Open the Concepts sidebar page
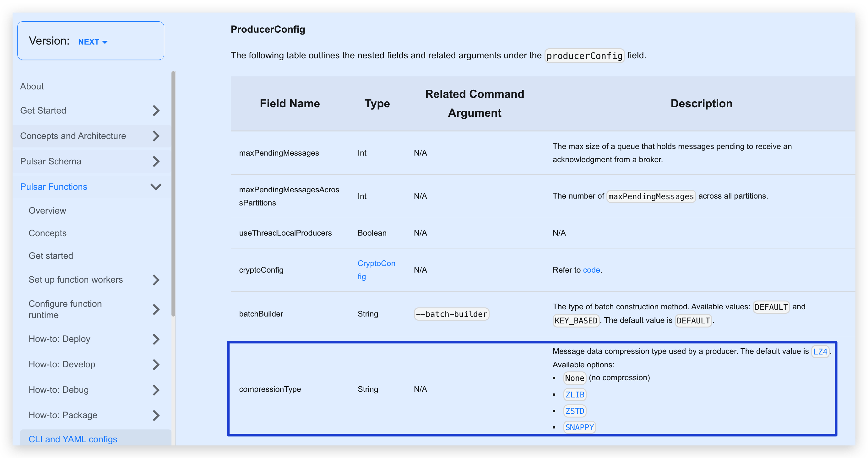 pyautogui.click(x=47, y=233)
